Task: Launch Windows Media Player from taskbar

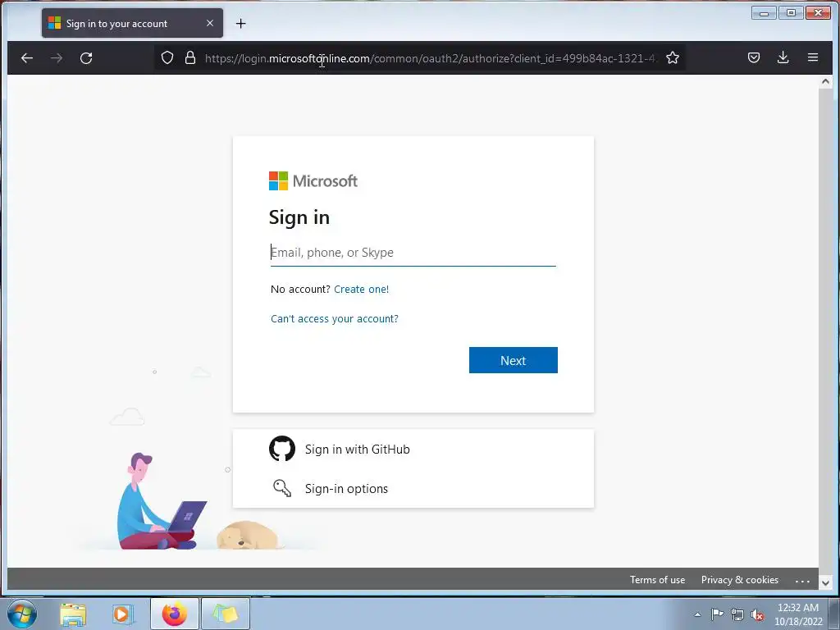Action: coord(123,614)
